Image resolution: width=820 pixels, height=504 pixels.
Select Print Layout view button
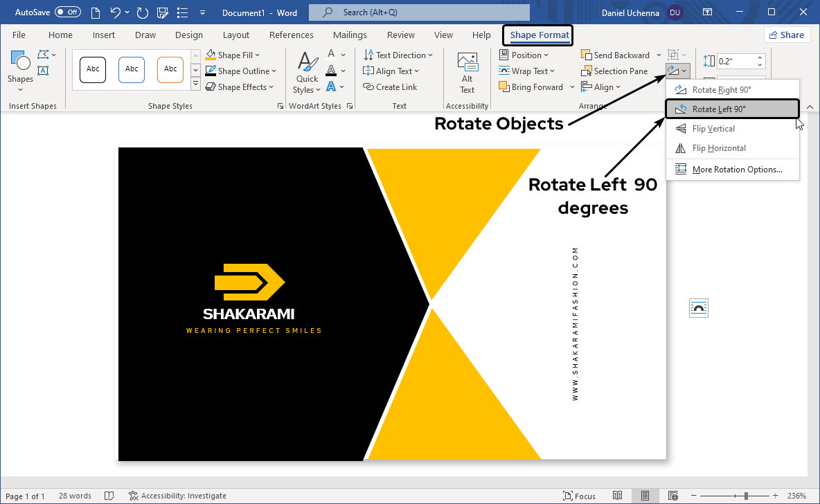pyautogui.click(x=645, y=496)
